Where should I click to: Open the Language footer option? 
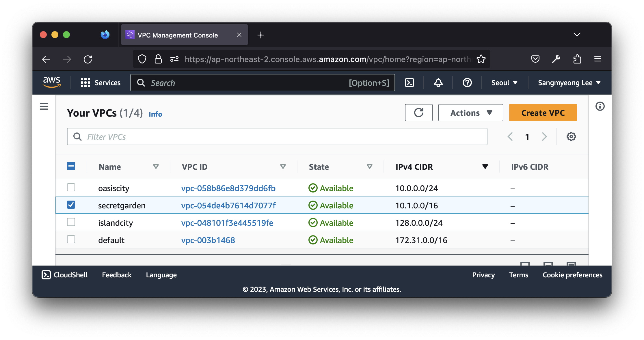(161, 275)
